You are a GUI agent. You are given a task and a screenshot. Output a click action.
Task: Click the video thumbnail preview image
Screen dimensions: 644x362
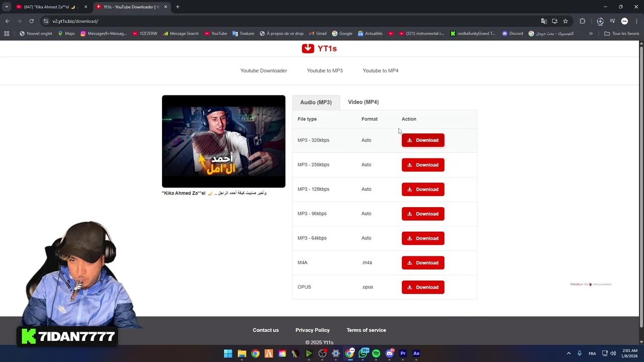(223, 141)
